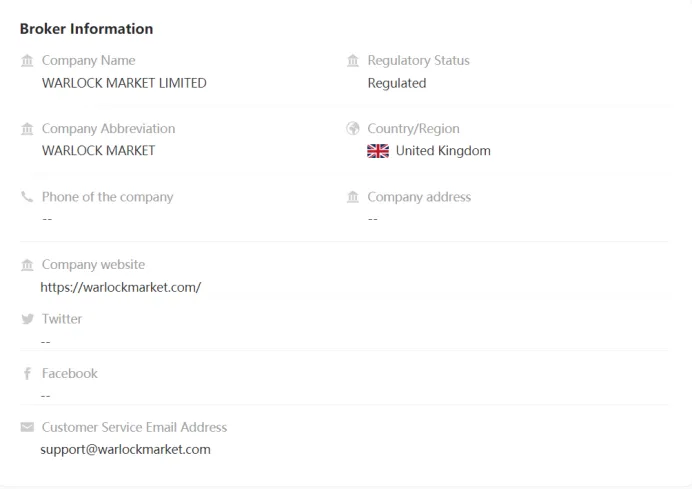Click the Company address bank icon
Viewport: 692px width, 489px height.
[353, 197]
